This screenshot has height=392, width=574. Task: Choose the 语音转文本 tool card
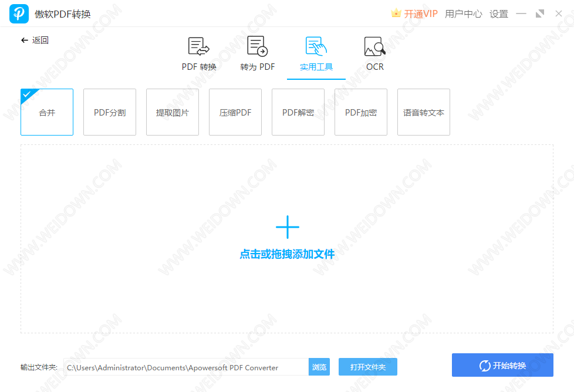point(424,112)
